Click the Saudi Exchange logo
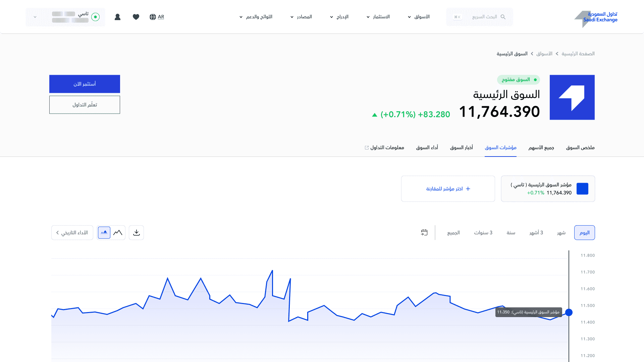The image size is (644, 362). [596, 17]
